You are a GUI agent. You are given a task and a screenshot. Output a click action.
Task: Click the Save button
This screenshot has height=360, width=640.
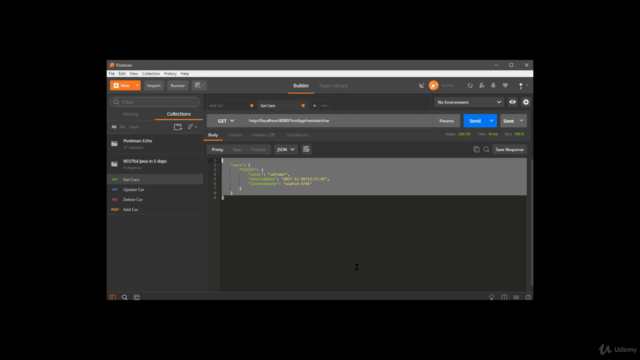(x=509, y=121)
